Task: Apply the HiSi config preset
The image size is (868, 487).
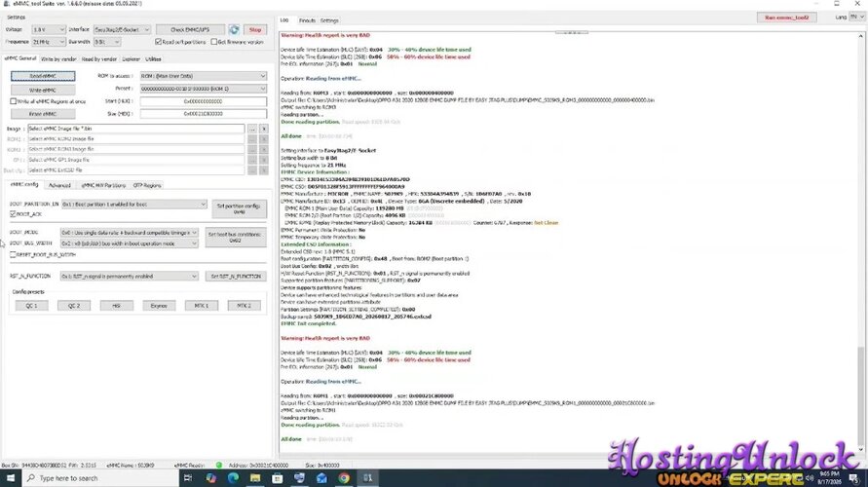Action: point(116,306)
